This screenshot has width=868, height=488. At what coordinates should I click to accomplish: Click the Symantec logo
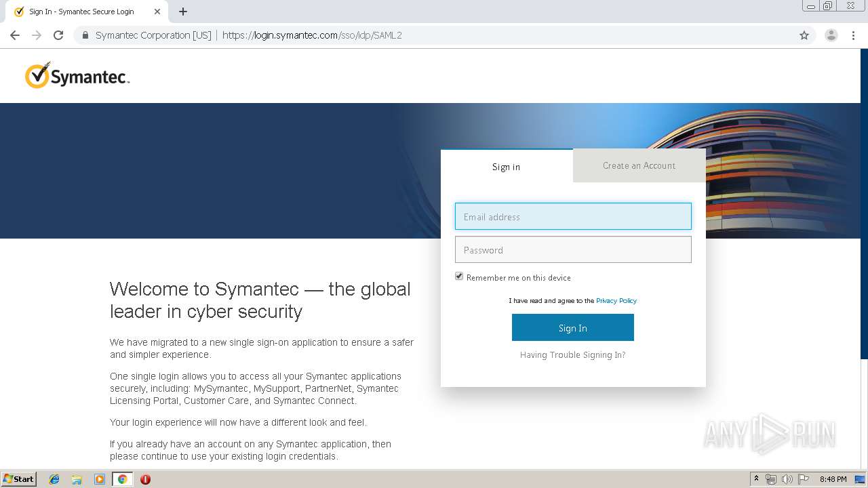tap(77, 76)
